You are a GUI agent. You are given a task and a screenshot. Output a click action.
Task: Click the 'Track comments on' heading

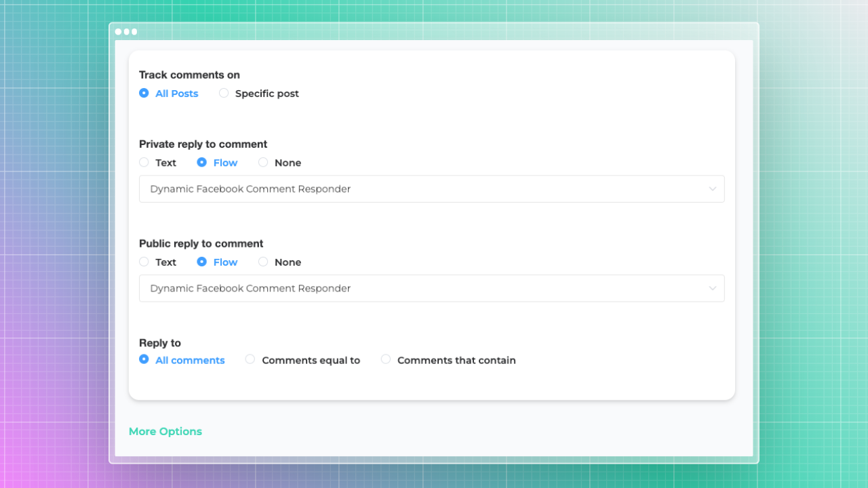[x=189, y=75]
